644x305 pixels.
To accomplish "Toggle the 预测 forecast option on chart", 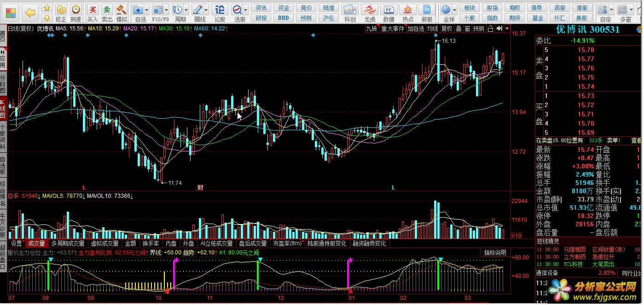I will coord(479,29).
